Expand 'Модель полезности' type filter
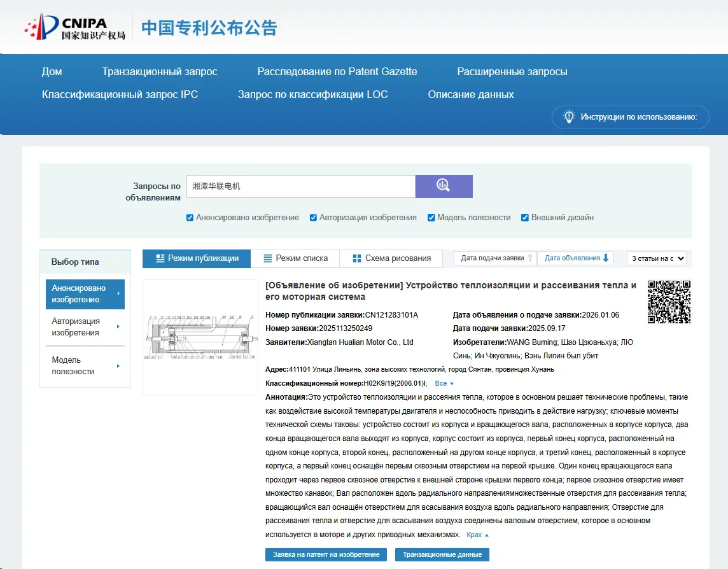Screen dimensions: 728x569 [85, 366]
